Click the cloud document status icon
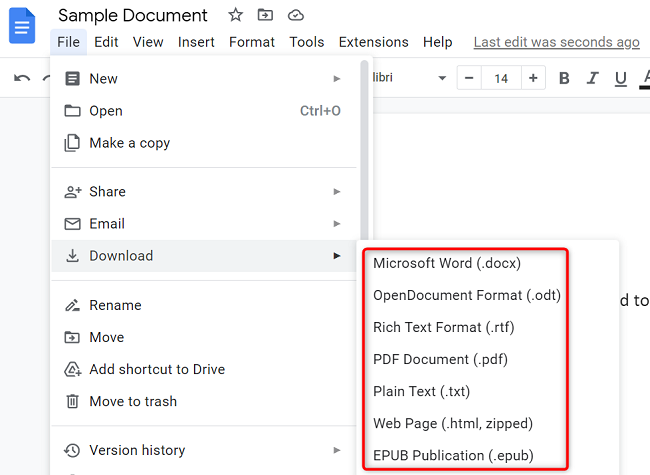The width and height of the screenshot is (650, 475). [295, 15]
